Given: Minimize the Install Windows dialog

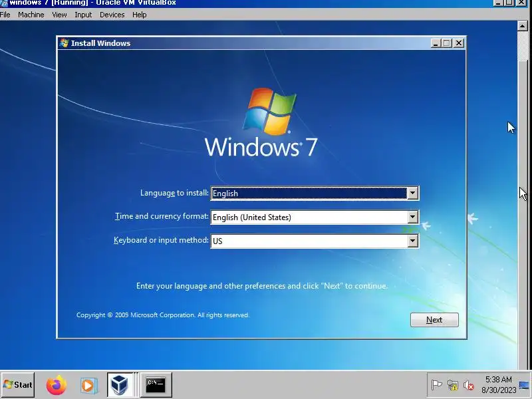Looking at the screenshot, I should tap(436, 43).
